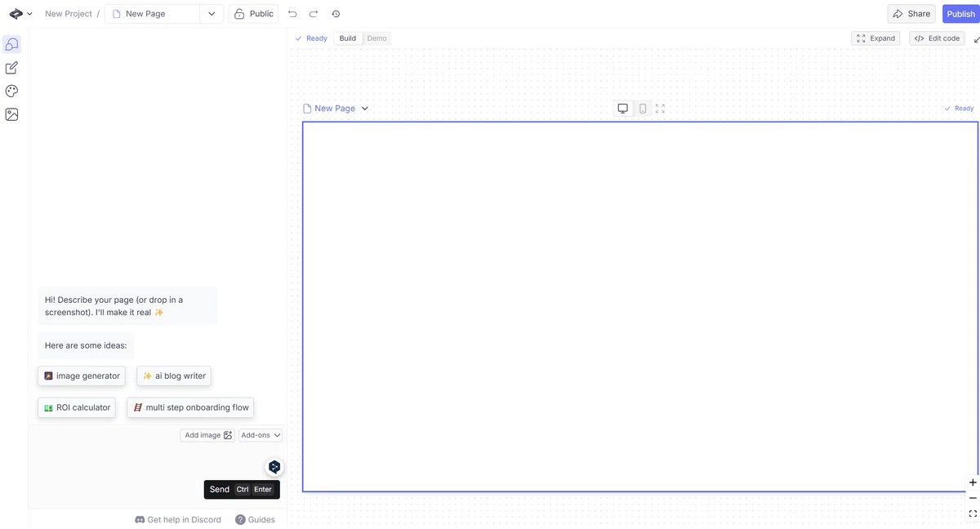
Task: Send the chat message
Action: coord(242,489)
